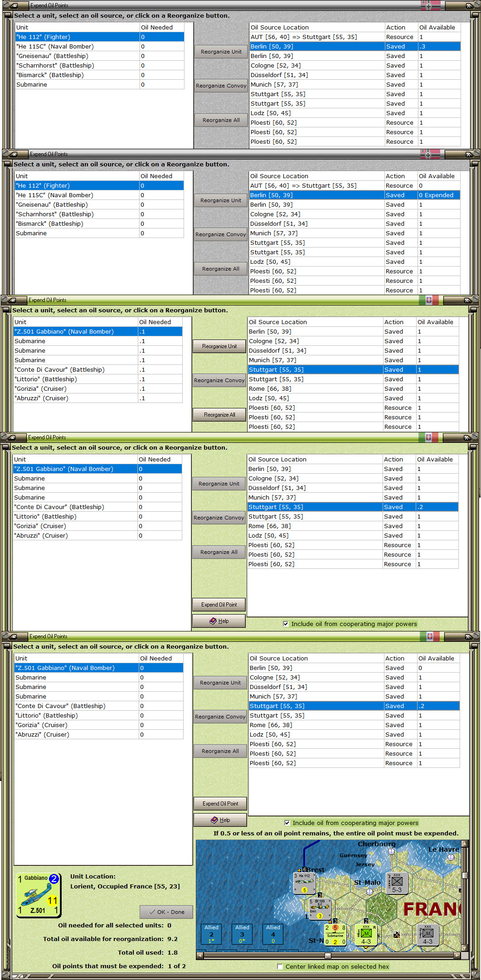
Task: Select the He 112 fighter counter near Brest
Action: [304, 883]
